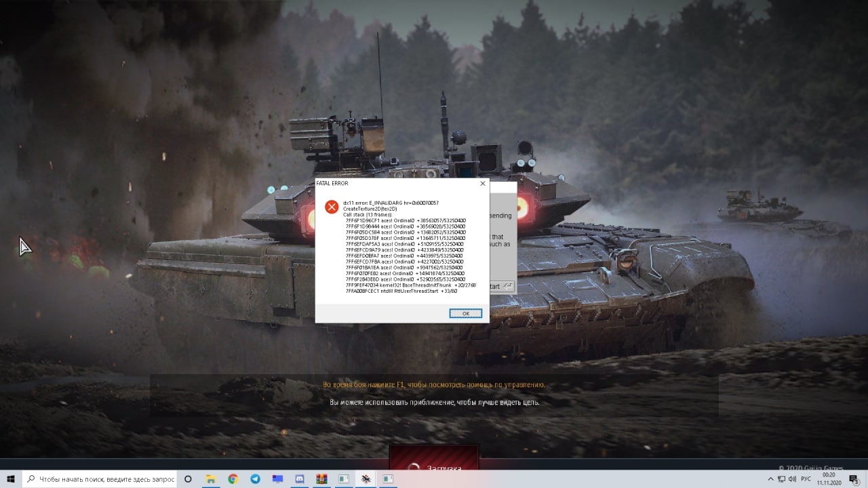Open the Windows Start menu
The image size is (868, 488).
tap(11, 479)
